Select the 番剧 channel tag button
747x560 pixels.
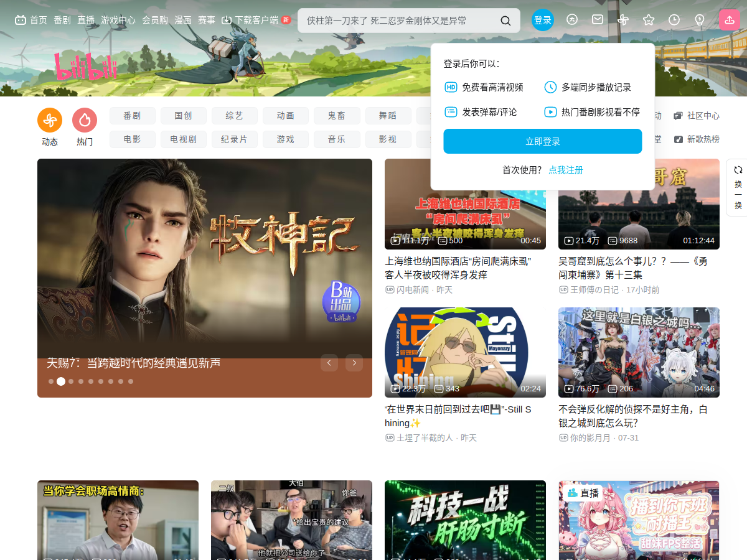click(133, 116)
